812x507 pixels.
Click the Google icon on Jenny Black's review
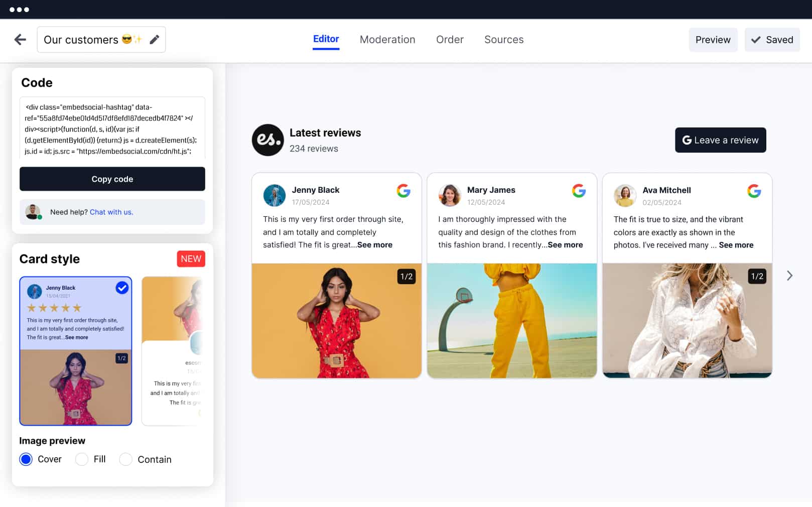click(x=403, y=191)
